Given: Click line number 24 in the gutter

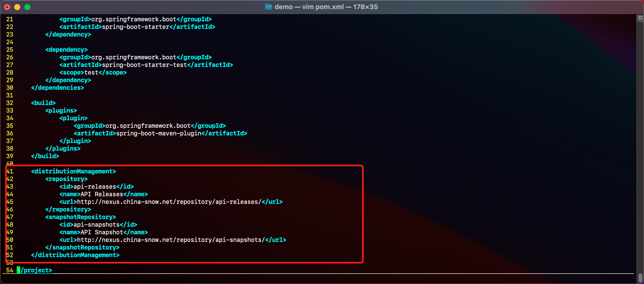Looking at the screenshot, I should [x=10, y=42].
